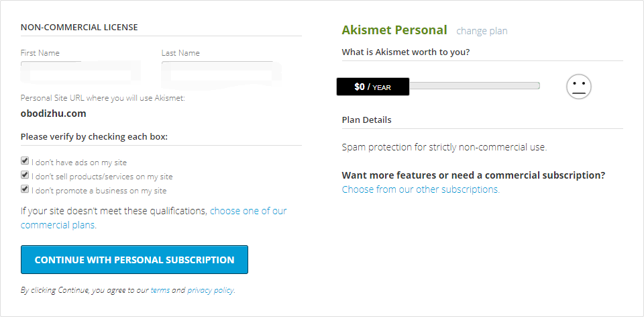Untick "I don't promote a business" checkbox
The width and height of the screenshot is (644, 317).
click(x=25, y=189)
